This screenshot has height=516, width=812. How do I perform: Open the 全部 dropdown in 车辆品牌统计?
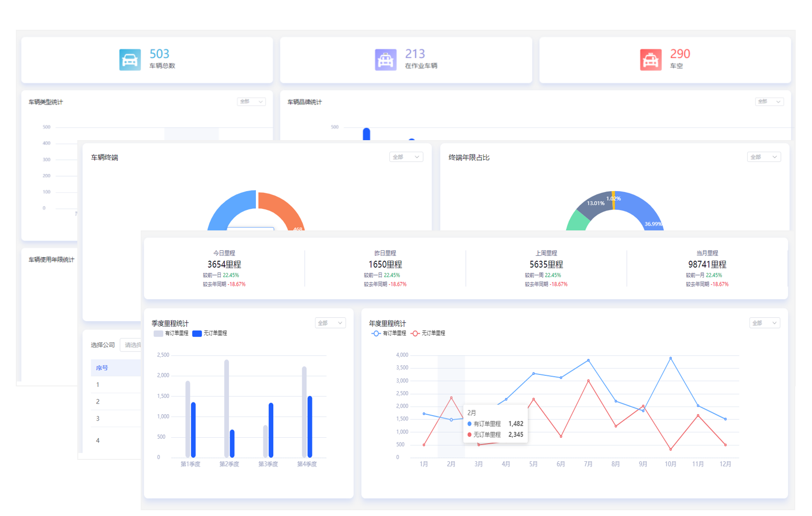tap(769, 102)
